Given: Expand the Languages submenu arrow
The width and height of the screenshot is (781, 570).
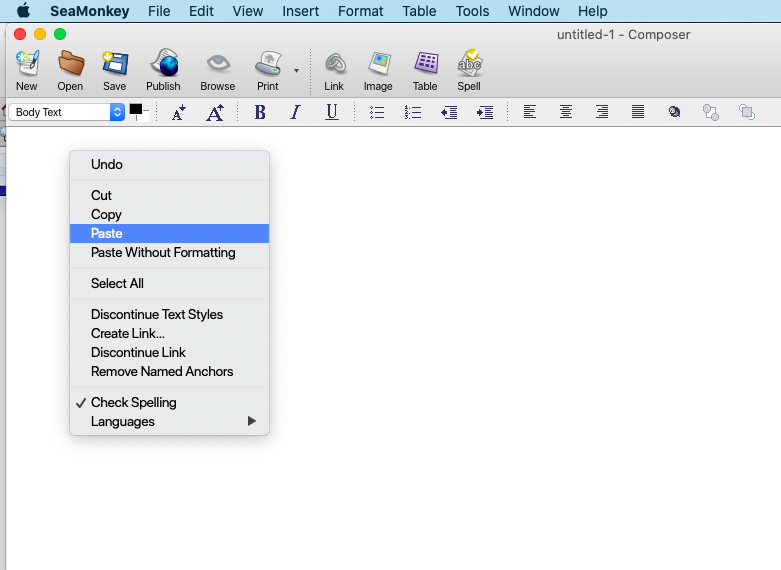Looking at the screenshot, I should click(252, 421).
